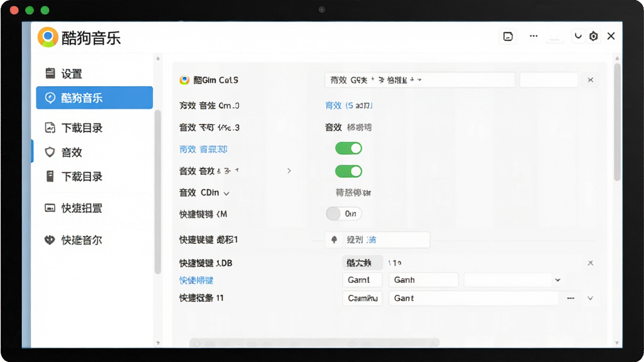The height and width of the screenshot is (362, 644).
Task: Click the main panel scroll down arrow
Action: click(617, 343)
